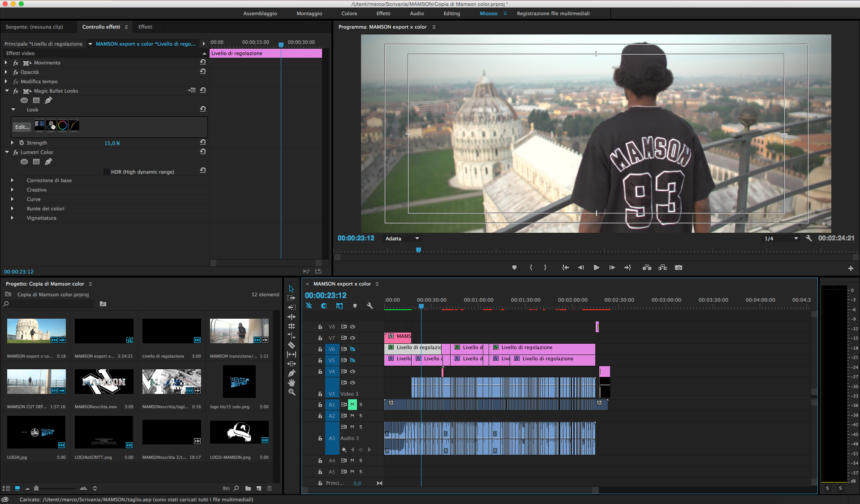Select the Track Select Forward tool
860x504 pixels.
(x=292, y=298)
